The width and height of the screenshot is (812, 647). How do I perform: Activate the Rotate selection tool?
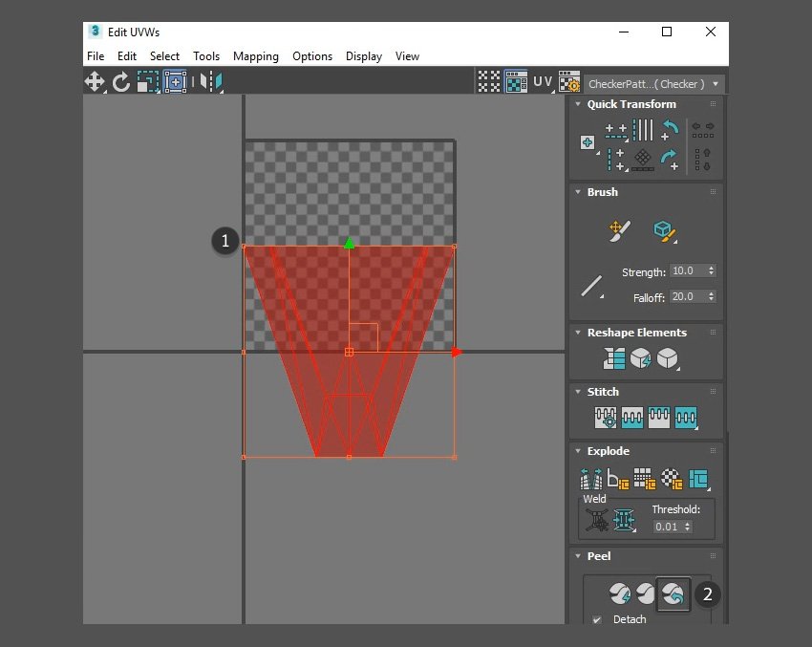pyautogui.click(x=121, y=82)
